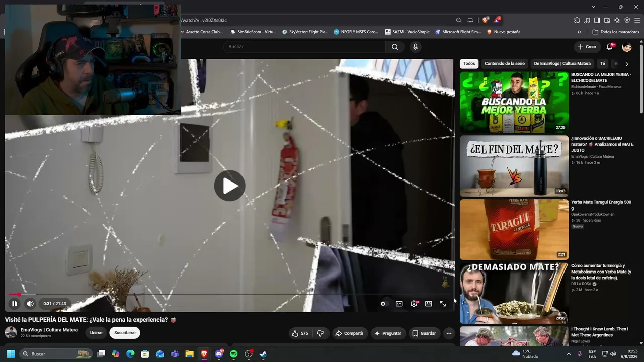The height and width of the screenshot is (362, 644).
Task: Open YouTube notifications bell
Action: 610,47
